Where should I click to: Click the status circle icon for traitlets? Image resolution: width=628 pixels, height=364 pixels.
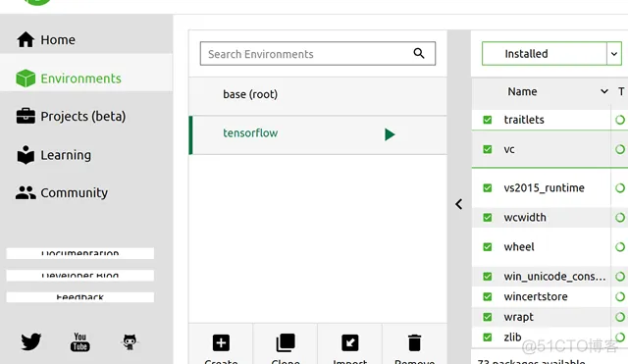coord(620,120)
